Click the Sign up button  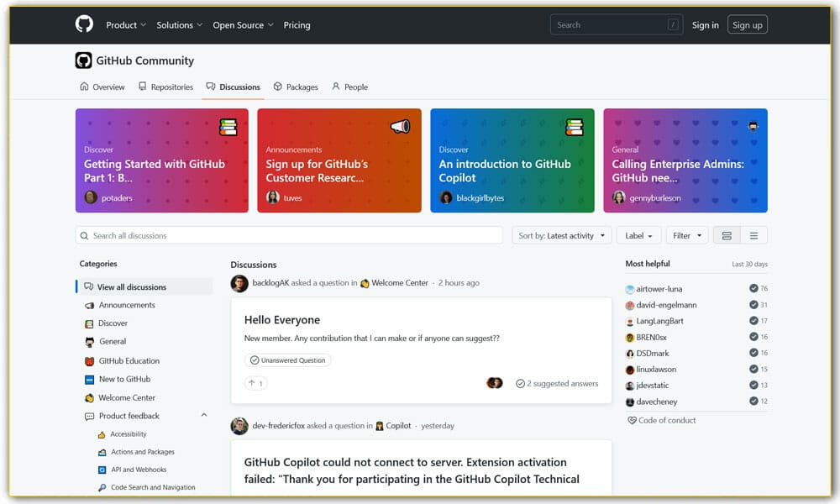747,24
